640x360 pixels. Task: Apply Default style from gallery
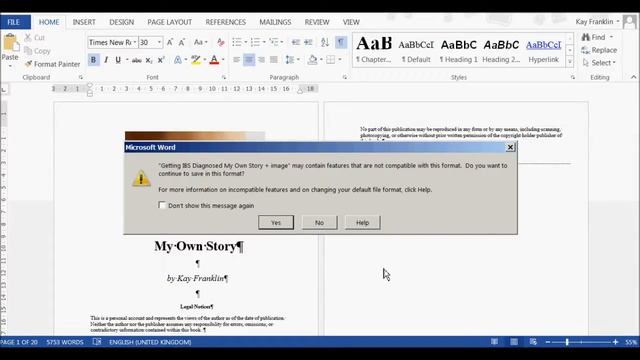tap(416, 50)
